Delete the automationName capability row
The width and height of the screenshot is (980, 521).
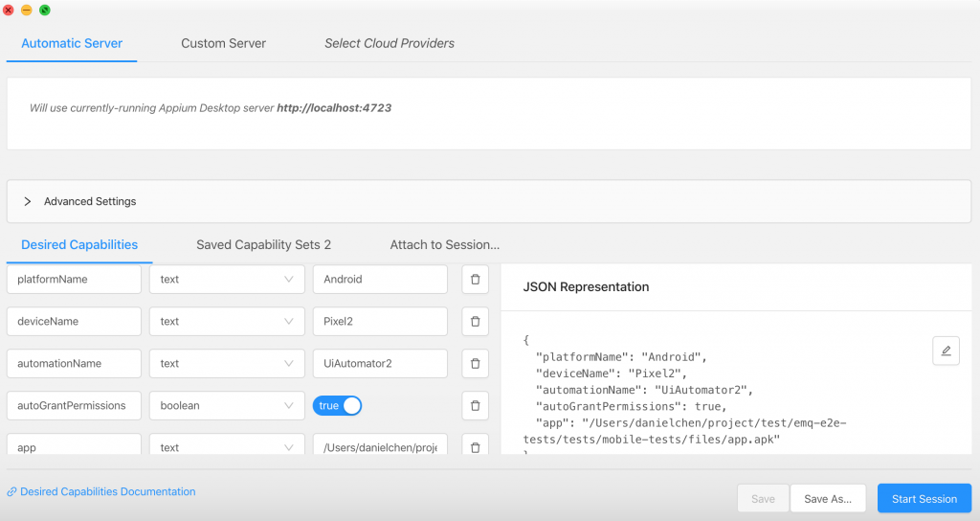(x=475, y=364)
